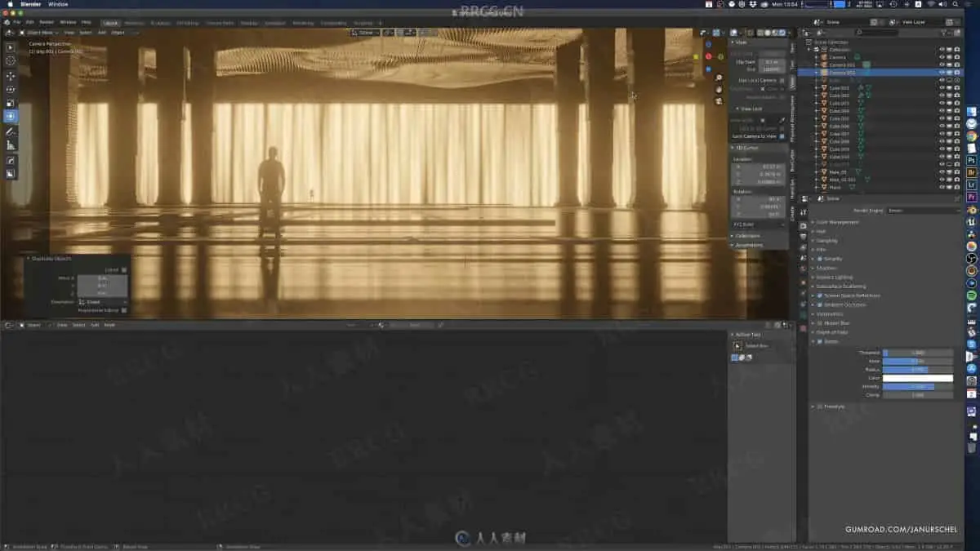Select the Annotate pencil tool
Image resolution: width=980 pixels, height=551 pixels.
coord(11,131)
